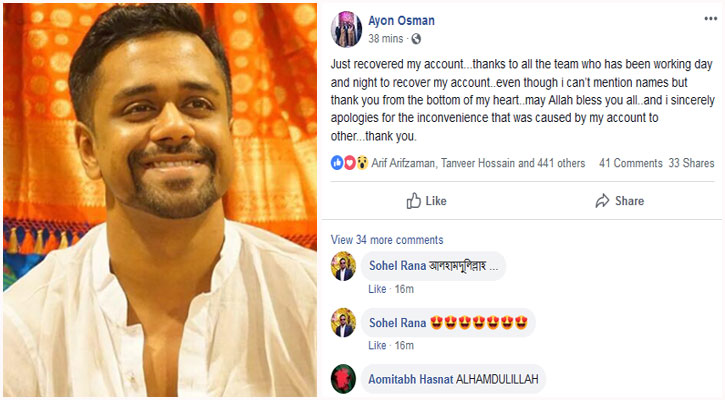Expand View 34 more comments
This screenshot has height=400, width=725.
pos(387,240)
